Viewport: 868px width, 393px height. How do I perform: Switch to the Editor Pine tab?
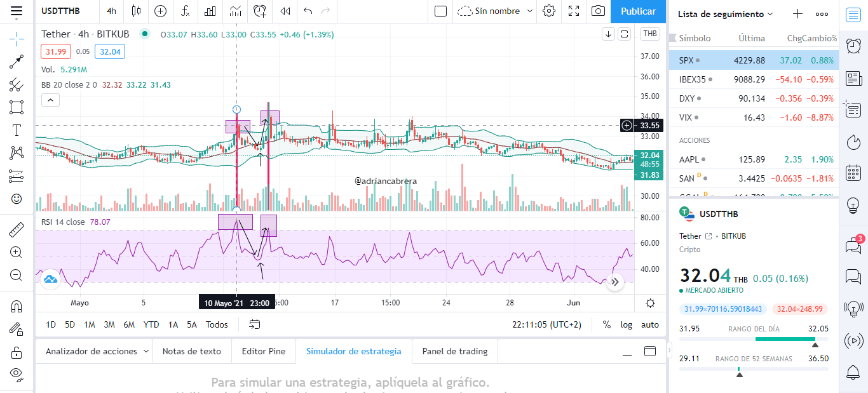264,351
